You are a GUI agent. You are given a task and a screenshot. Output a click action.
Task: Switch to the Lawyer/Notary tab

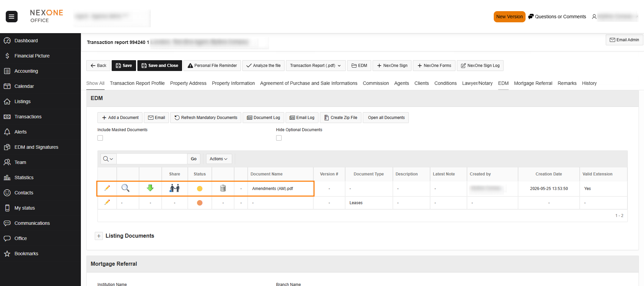coord(477,83)
